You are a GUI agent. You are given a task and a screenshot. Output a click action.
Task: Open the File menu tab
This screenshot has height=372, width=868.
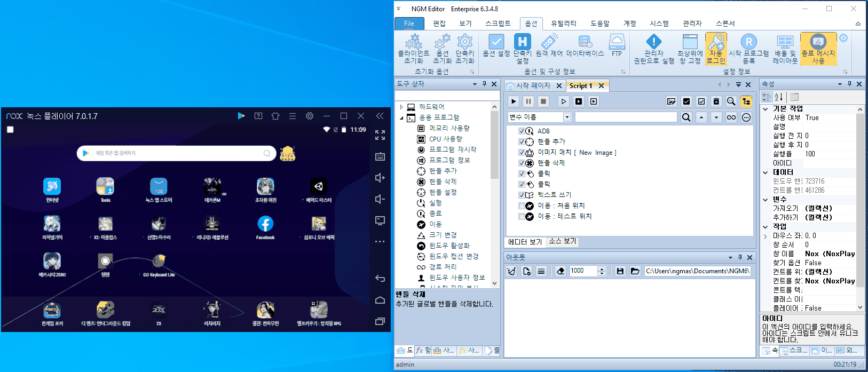(x=409, y=23)
